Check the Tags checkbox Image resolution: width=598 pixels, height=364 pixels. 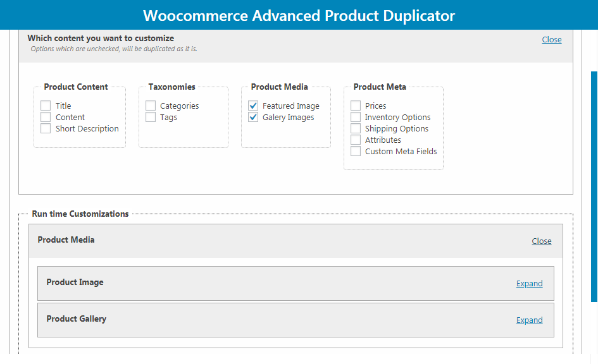pyautogui.click(x=151, y=117)
